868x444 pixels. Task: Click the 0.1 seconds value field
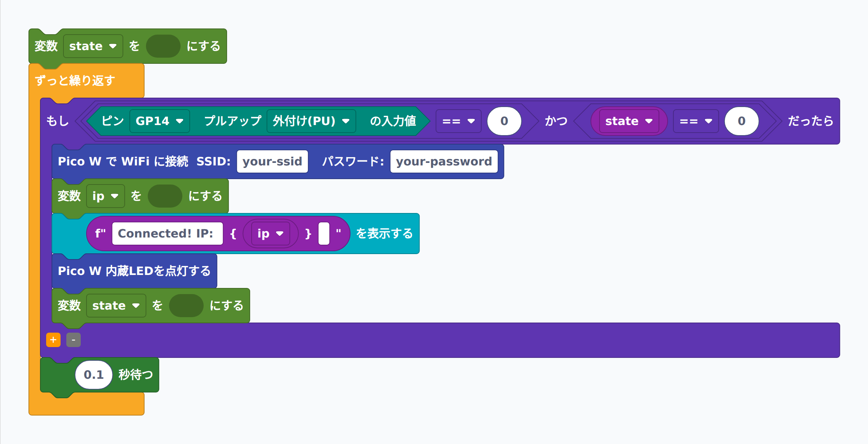[94, 375]
